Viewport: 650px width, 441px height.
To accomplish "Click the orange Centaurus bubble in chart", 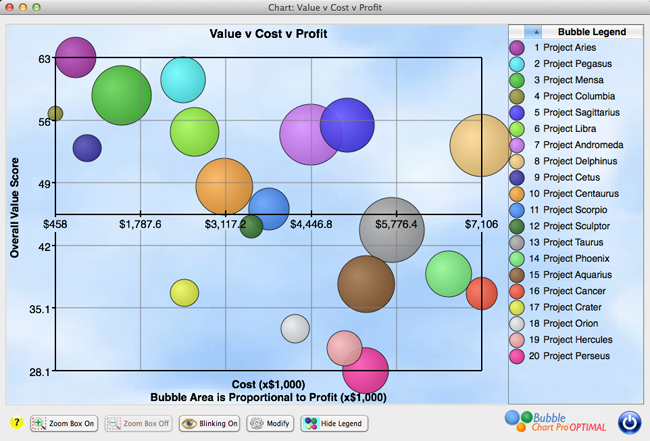I will [x=224, y=186].
